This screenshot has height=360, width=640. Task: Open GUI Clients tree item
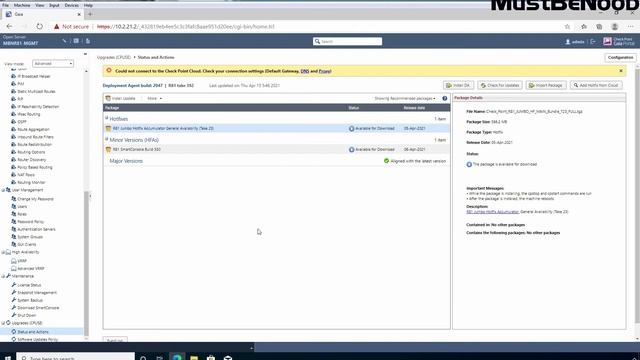point(27,244)
